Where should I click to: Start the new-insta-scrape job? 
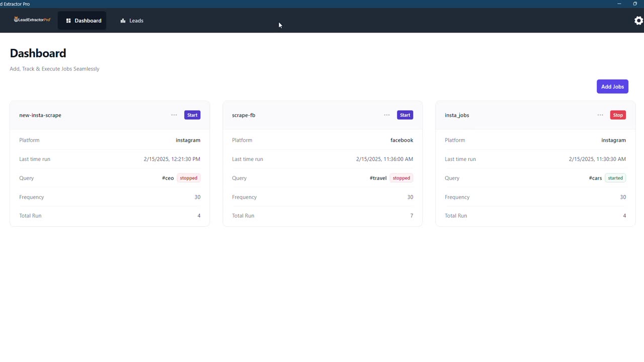tap(192, 115)
